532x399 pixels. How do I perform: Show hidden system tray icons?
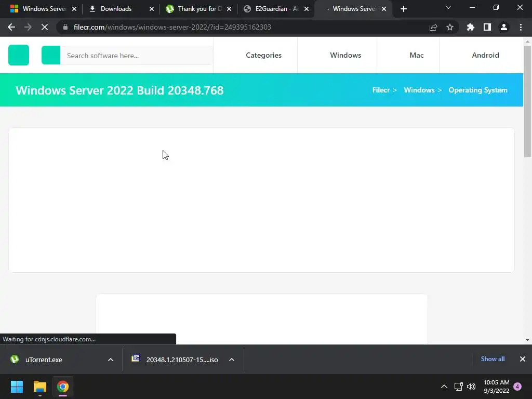click(x=444, y=387)
